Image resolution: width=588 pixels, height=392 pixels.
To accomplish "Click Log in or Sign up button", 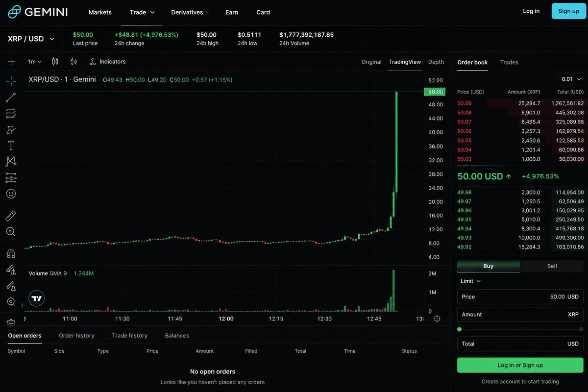I will coord(520,365).
